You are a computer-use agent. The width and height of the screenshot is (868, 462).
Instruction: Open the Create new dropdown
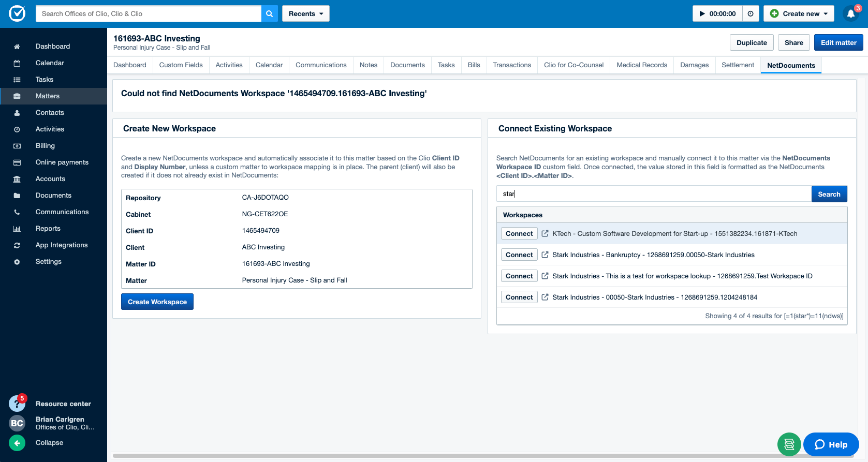[x=799, y=13]
